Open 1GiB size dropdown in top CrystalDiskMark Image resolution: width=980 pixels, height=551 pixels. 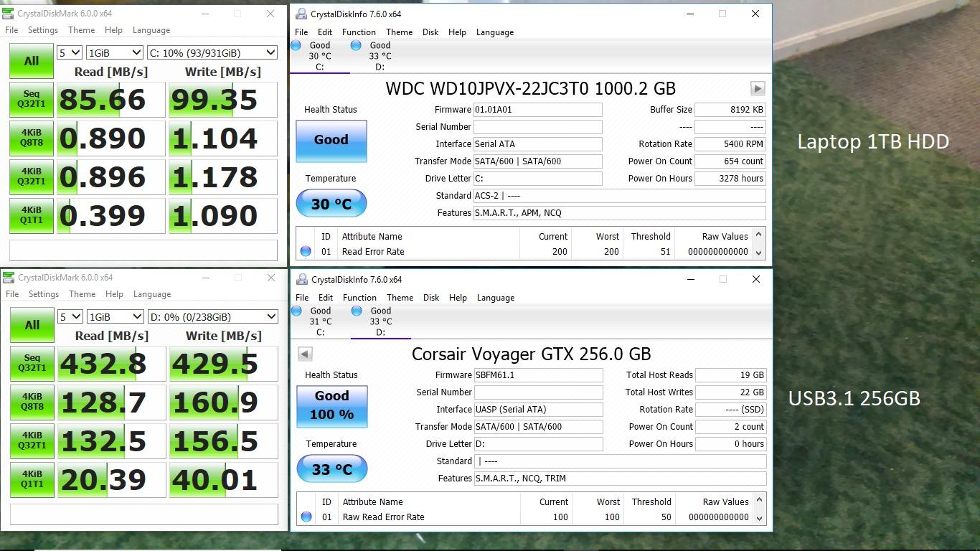click(x=114, y=53)
